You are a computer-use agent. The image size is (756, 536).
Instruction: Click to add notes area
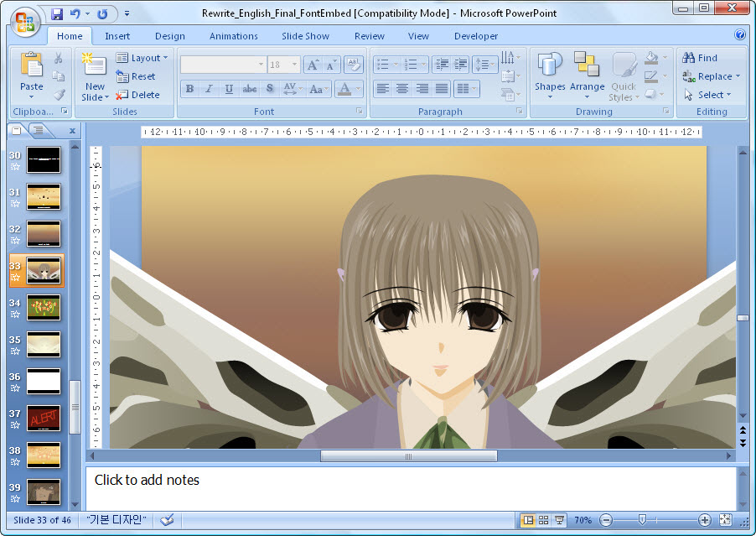click(x=411, y=487)
